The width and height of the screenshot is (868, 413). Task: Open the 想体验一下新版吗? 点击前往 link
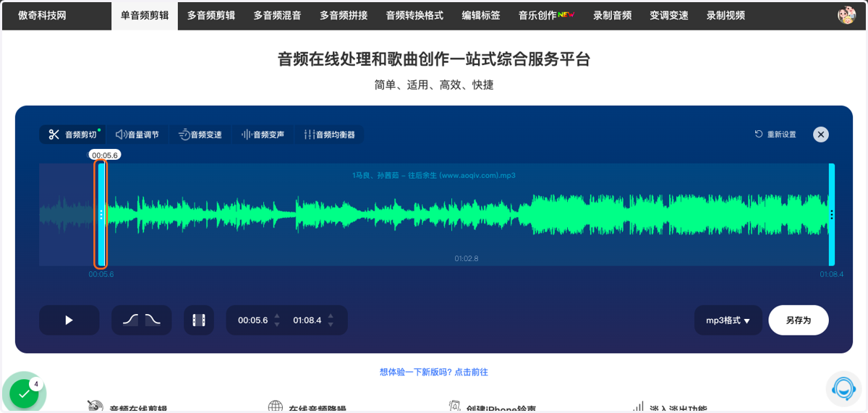click(434, 372)
